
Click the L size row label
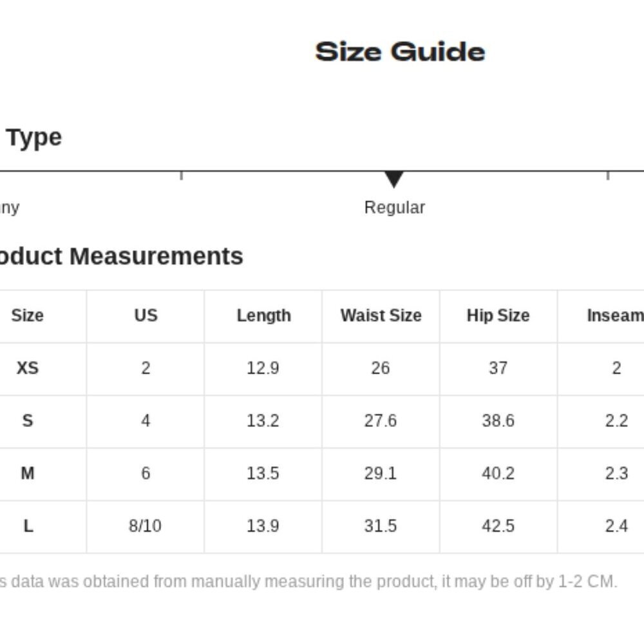(28, 527)
